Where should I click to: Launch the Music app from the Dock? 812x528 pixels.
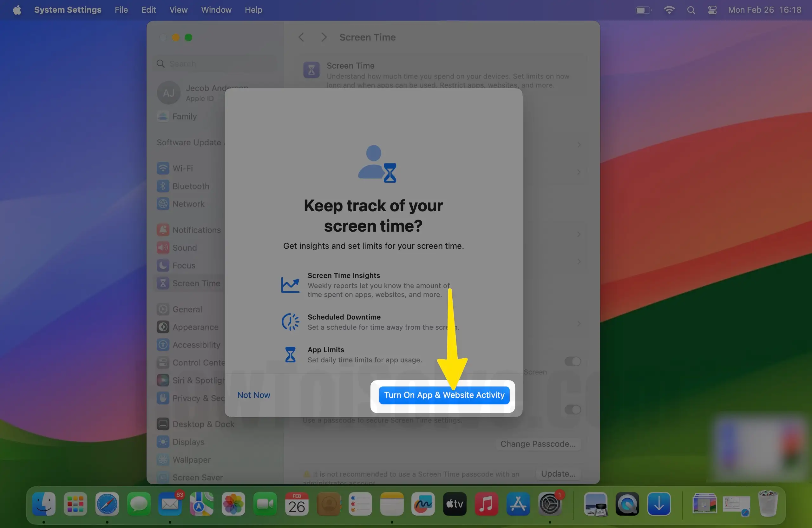(x=487, y=504)
